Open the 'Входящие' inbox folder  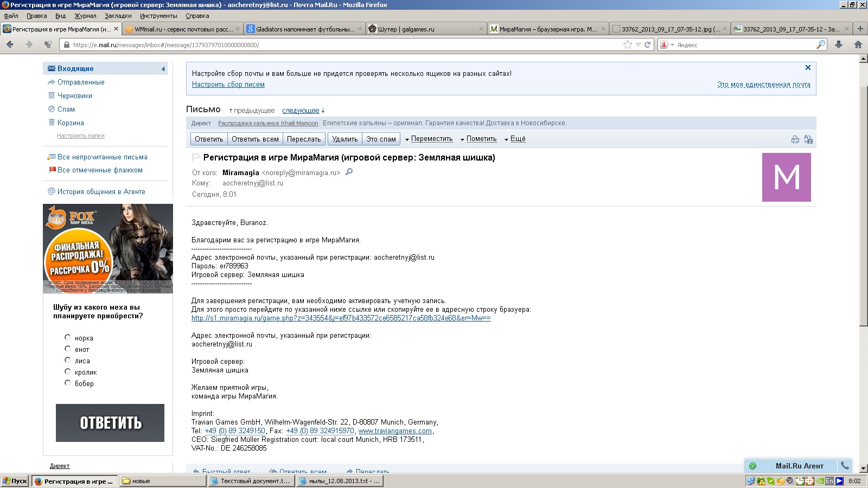pos(105,68)
